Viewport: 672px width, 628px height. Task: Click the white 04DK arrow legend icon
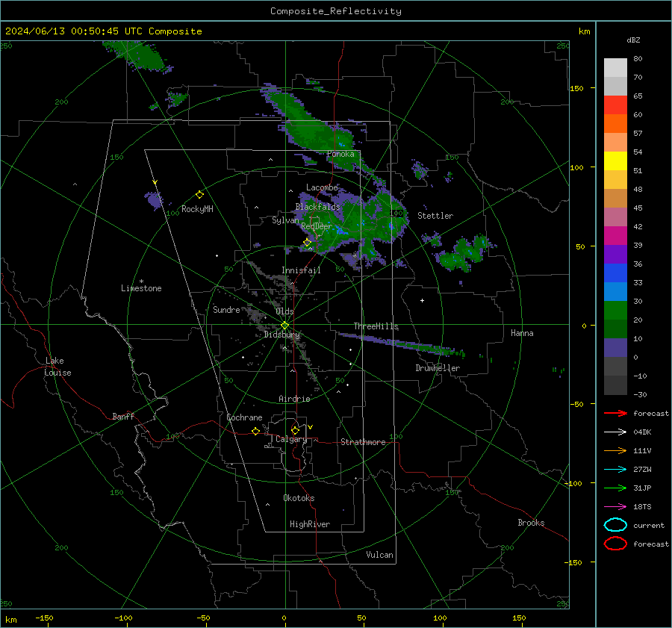tap(615, 432)
